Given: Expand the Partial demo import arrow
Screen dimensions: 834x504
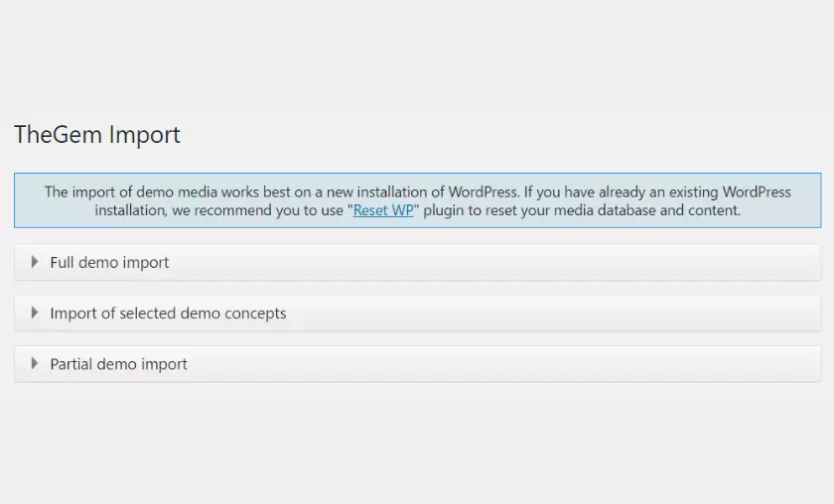Looking at the screenshot, I should click(35, 364).
